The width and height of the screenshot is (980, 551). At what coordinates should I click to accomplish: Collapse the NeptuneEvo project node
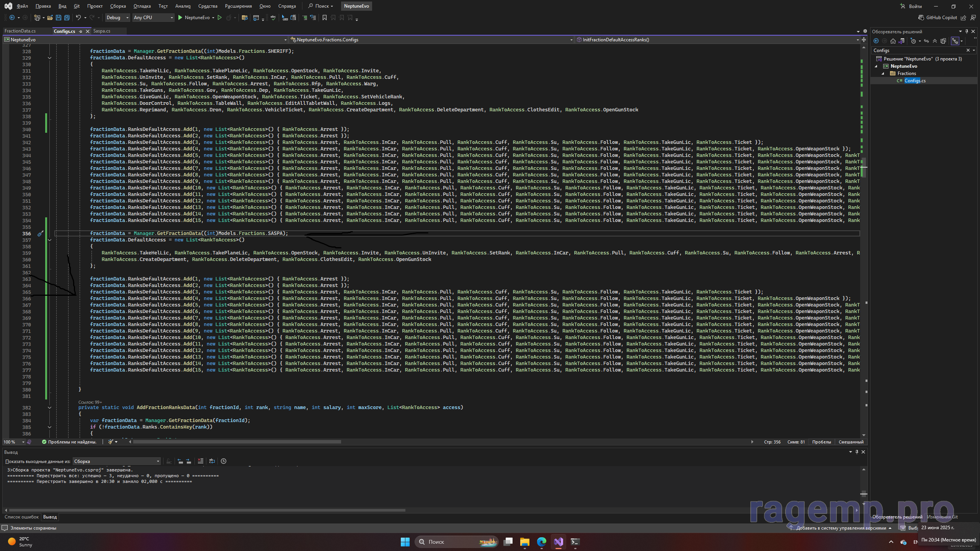[x=876, y=66]
